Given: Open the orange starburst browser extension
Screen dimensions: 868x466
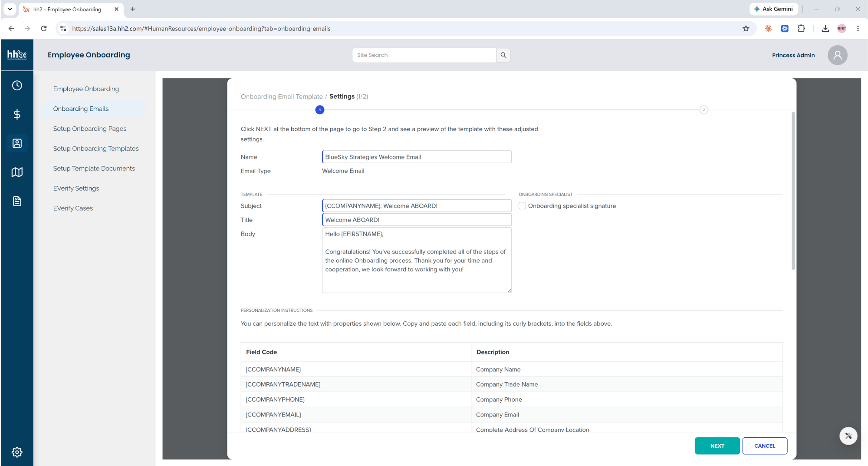Looking at the screenshot, I should click(x=769, y=29).
